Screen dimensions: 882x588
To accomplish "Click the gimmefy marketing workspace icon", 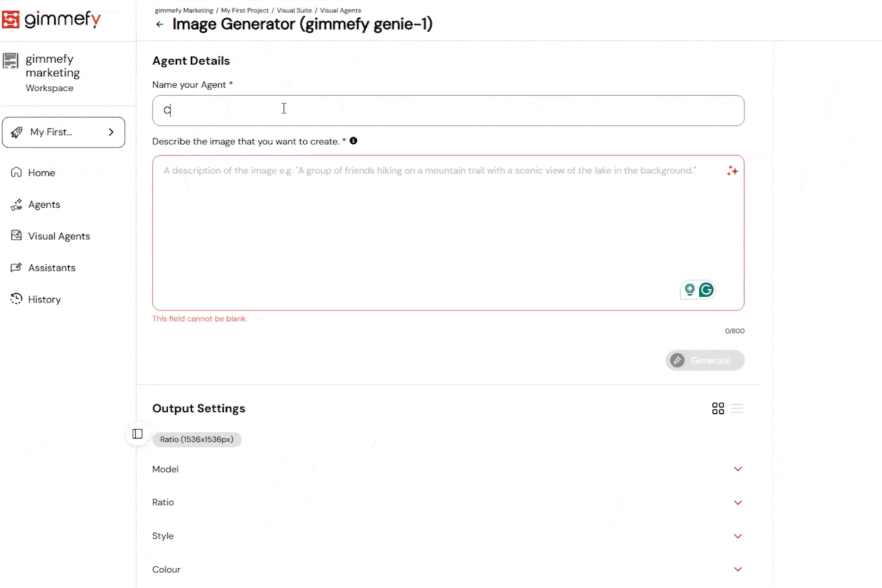I will tap(10, 61).
